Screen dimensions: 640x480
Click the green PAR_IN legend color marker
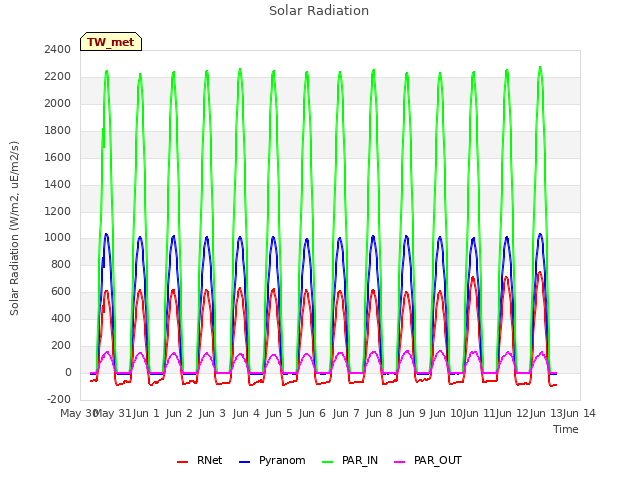click(327, 462)
